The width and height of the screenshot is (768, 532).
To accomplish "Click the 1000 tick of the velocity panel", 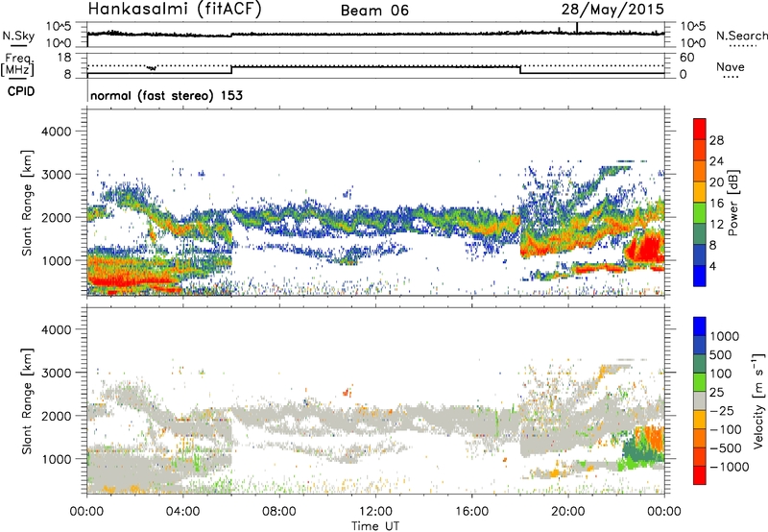I will click(56, 458).
